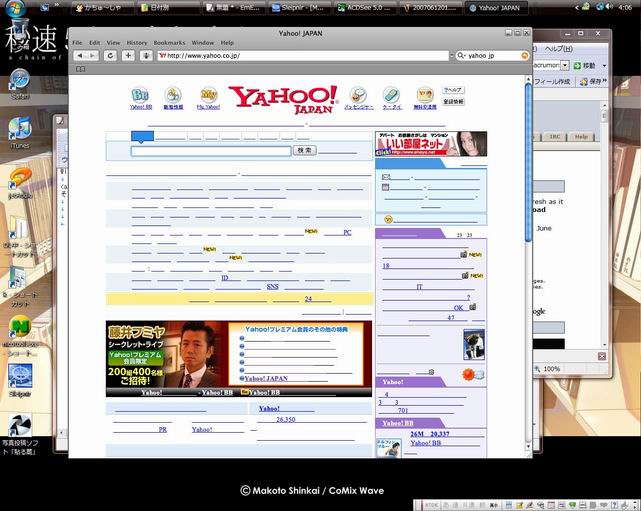Click the PC link on Yahoo page
The height and width of the screenshot is (511, 641).
coord(347,232)
